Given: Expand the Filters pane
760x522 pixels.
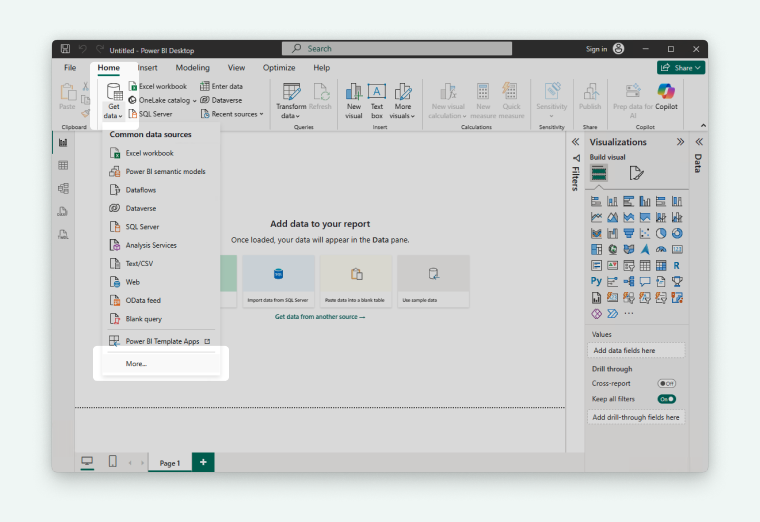Looking at the screenshot, I should (x=575, y=142).
